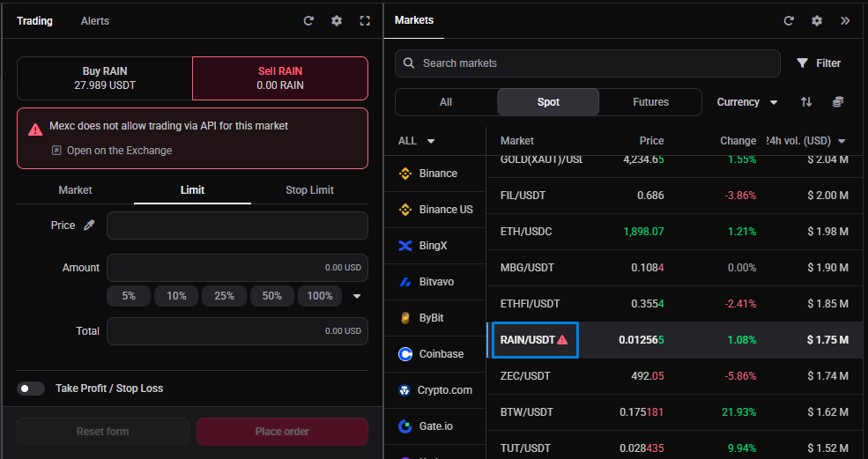This screenshot has height=459, width=868.
Task: Focus the Price input field
Action: (x=237, y=226)
